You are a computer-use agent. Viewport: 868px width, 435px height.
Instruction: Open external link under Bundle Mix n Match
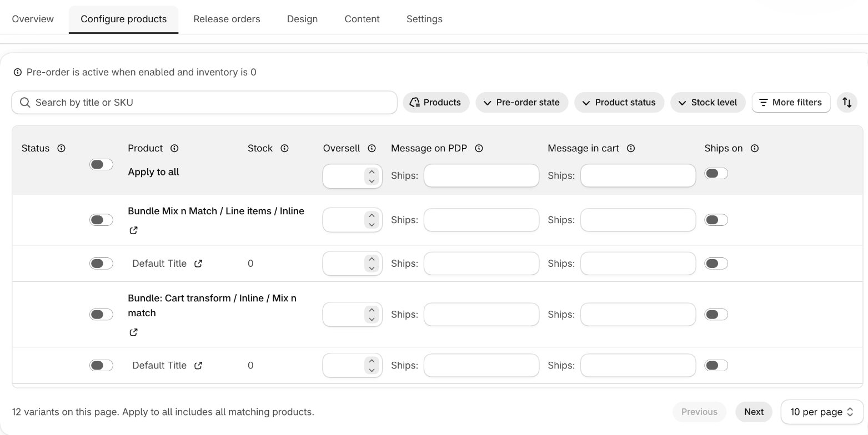[x=133, y=230]
